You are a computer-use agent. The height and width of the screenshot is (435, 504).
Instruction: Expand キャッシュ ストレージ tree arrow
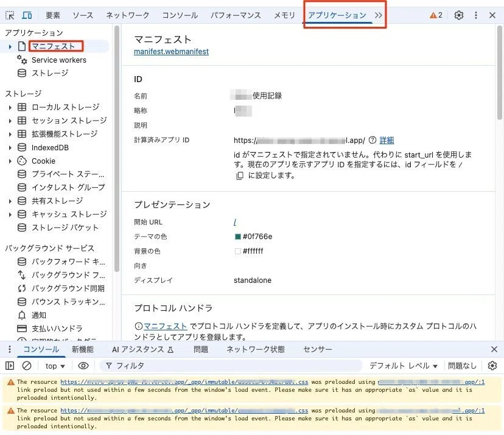click(10, 214)
